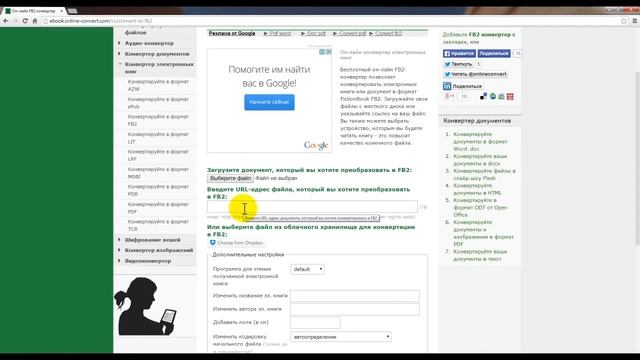Open the Convert to ePub sidebar link

[x=158, y=103]
